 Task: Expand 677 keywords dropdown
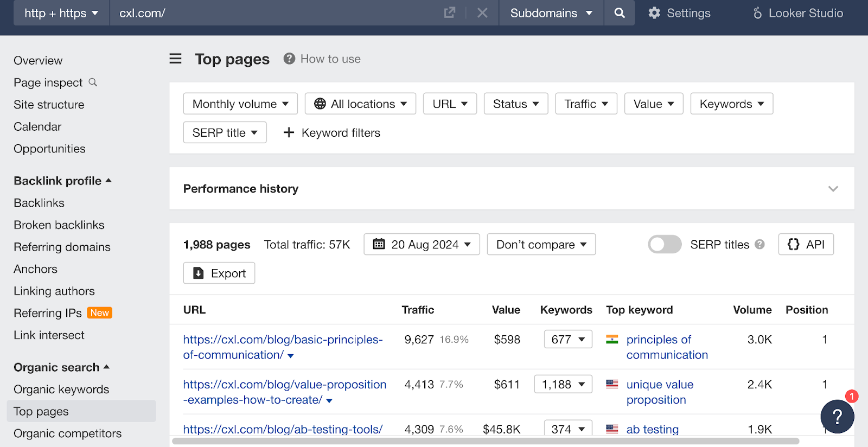[568, 339]
